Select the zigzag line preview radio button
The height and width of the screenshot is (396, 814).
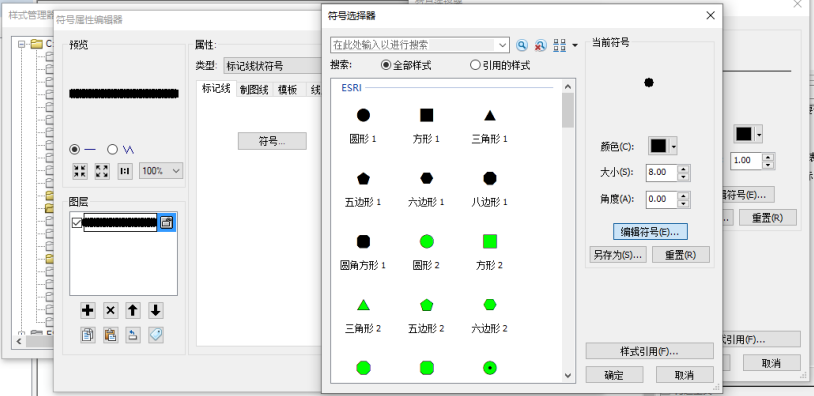point(112,149)
